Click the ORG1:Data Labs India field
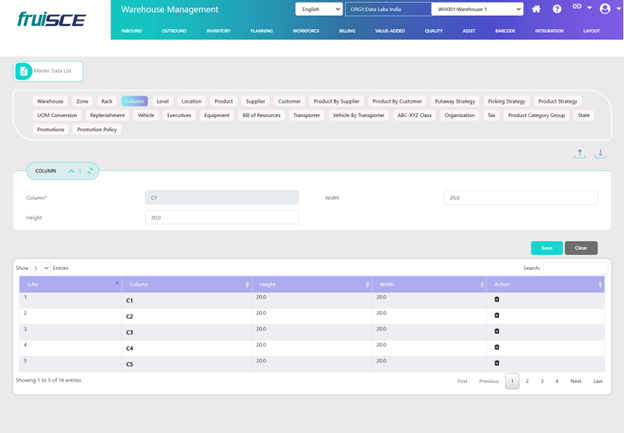Image resolution: width=624 pixels, height=433 pixels. coord(388,9)
